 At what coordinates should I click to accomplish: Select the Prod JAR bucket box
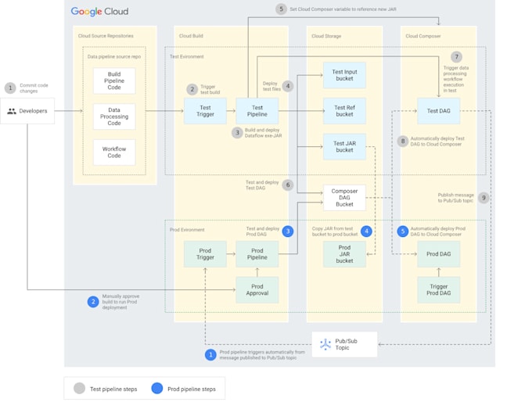344,254
